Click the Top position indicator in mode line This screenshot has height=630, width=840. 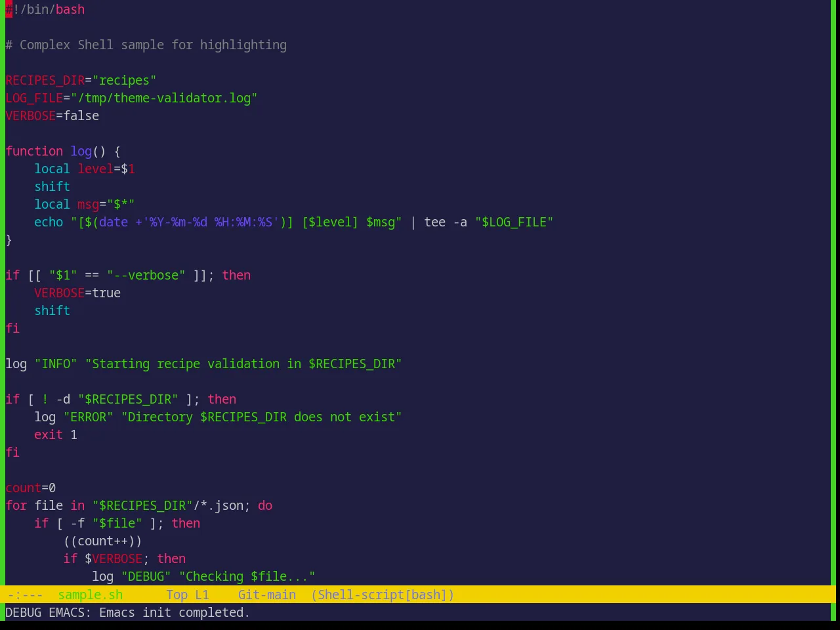point(177,595)
